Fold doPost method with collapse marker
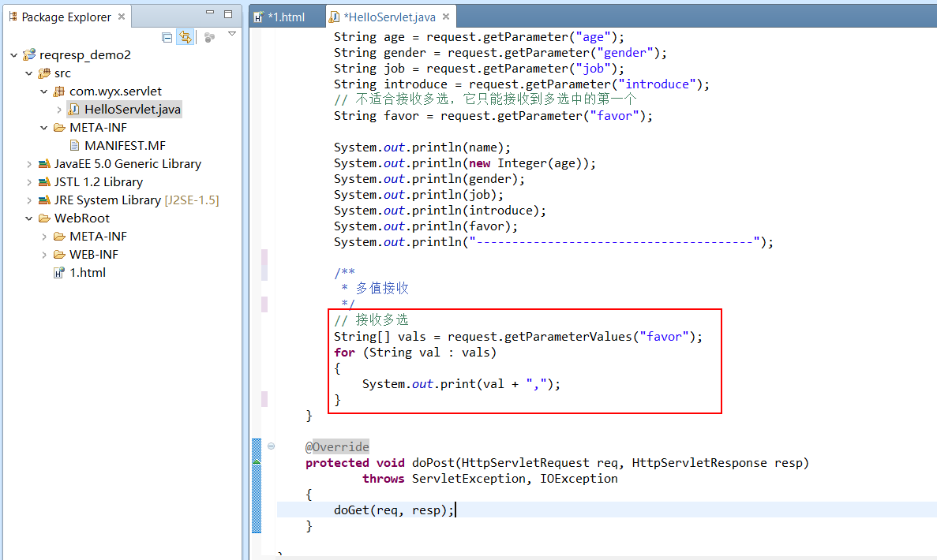This screenshot has height=560, width=937. coord(272,446)
